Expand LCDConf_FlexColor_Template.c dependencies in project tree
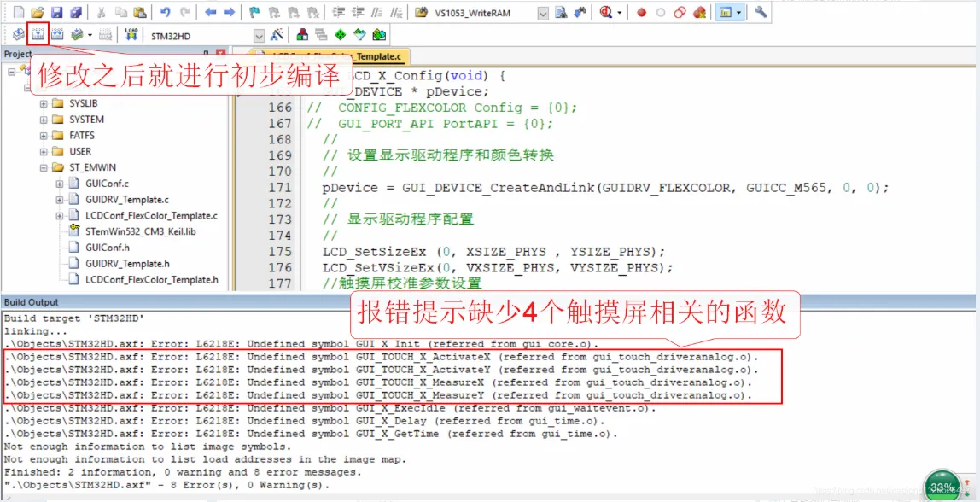Image resolution: width=980 pixels, height=502 pixels. coord(60,216)
